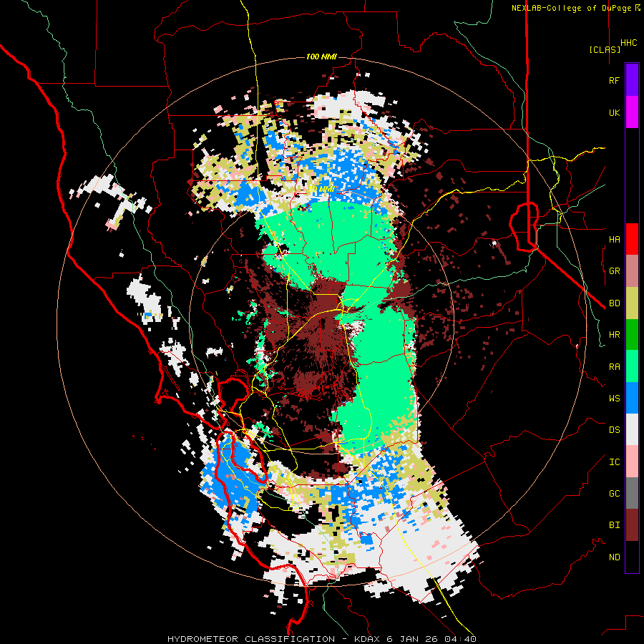Click the magenta UK legend color swatch
The height and width of the screenshot is (644, 644).
632,112
